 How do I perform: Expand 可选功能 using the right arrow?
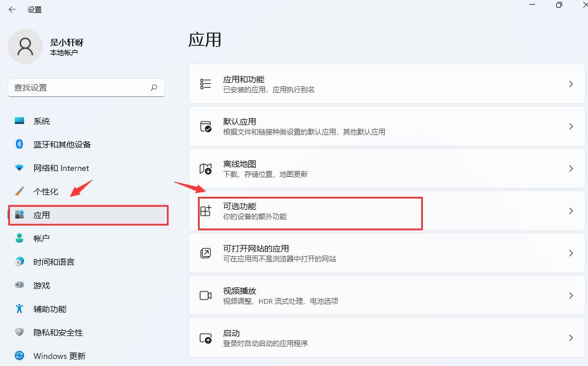tap(570, 210)
